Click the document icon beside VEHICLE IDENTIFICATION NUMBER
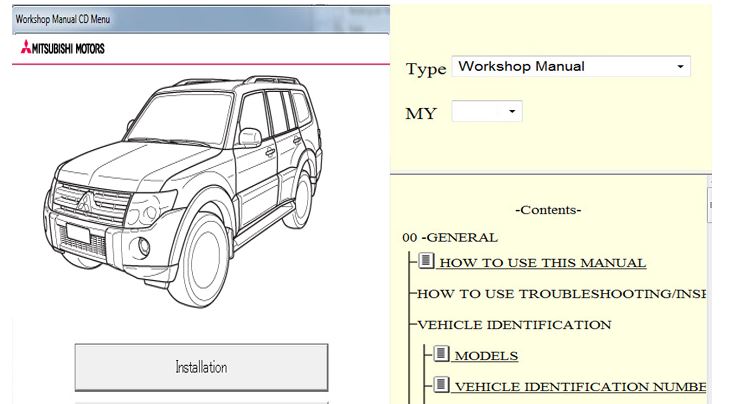The width and height of the screenshot is (731, 404). point(442,385)
